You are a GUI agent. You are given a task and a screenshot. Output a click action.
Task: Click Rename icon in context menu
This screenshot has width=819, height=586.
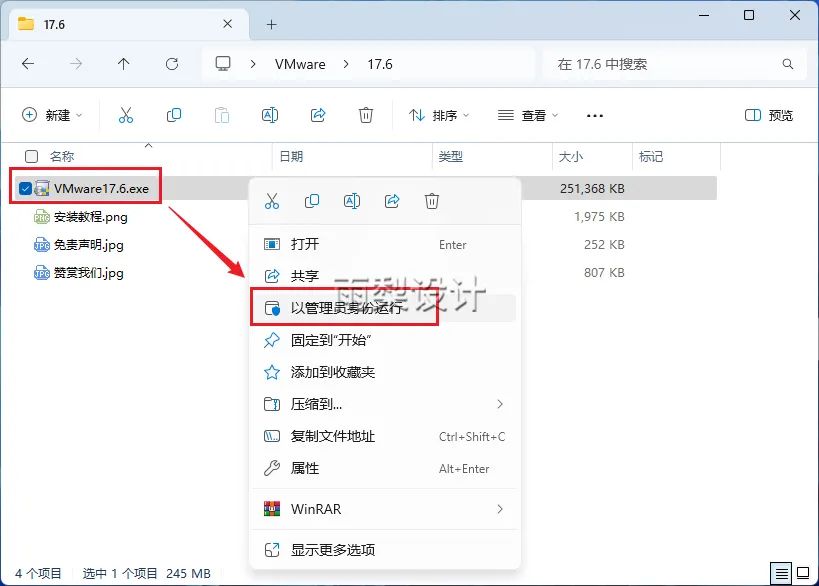click(x=352, y=201)
